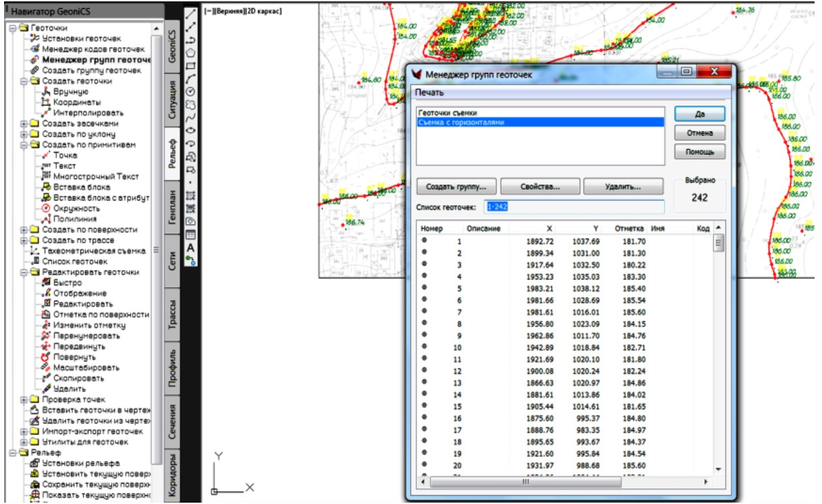
Task: Click the Список геоточек input field
Action: tap(575, 207)
